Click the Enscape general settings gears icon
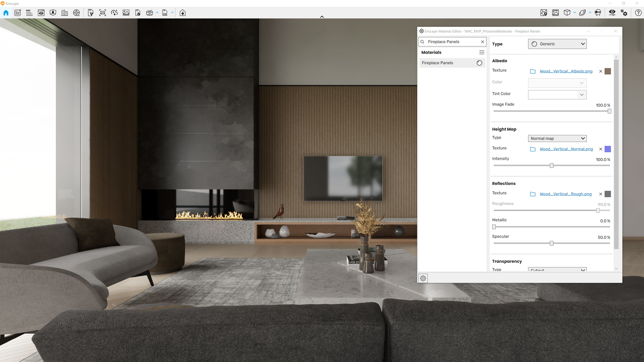Image resolution: width=644 pixels, height=362 pixels. pyautogui.click(x=624, y=12)
